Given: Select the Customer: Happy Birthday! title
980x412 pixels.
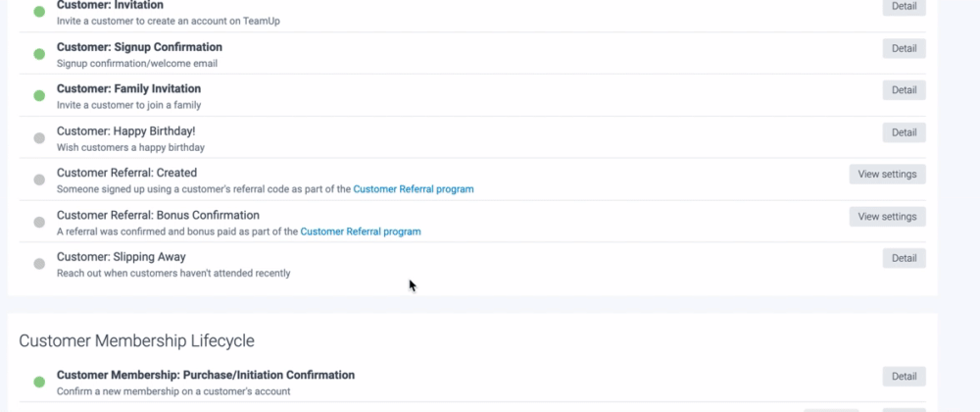Looking at the screenshot, I should pos(125,131).
